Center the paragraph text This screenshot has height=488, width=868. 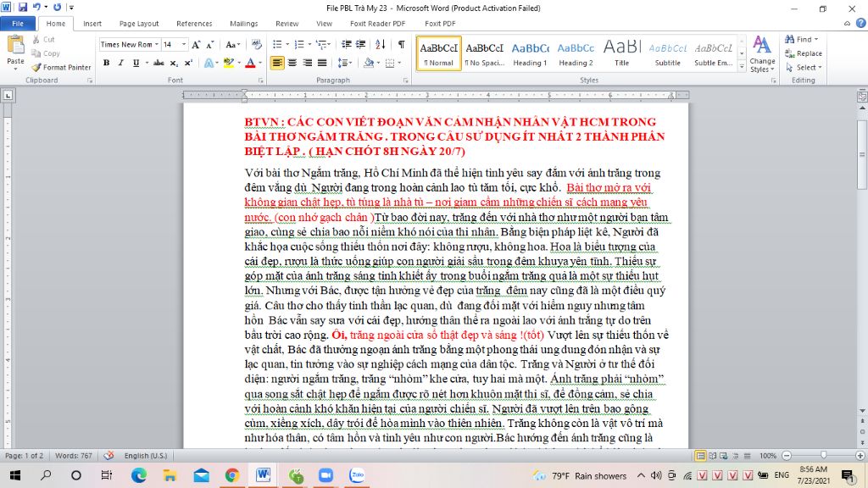292,63
